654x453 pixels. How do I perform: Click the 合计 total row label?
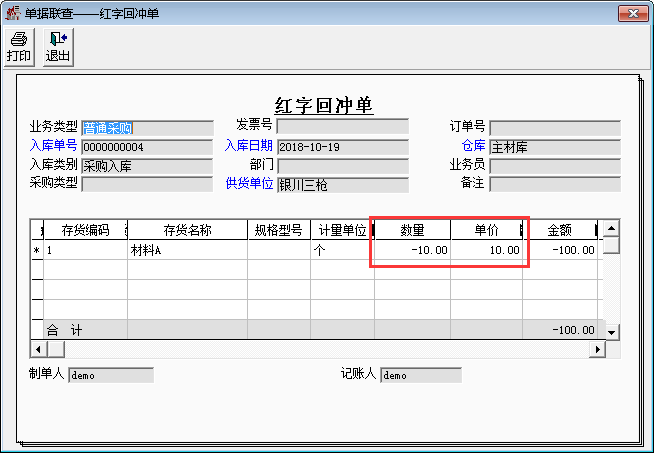65,330
